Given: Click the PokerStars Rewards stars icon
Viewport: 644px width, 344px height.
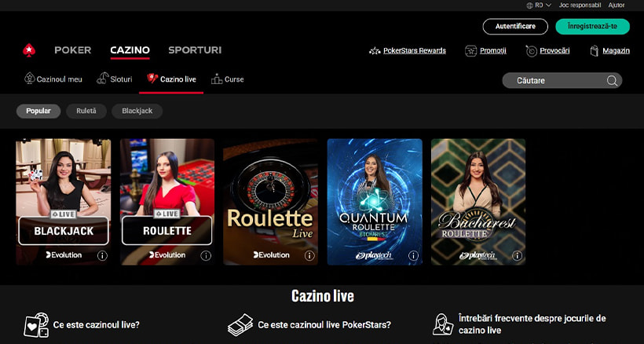Looking at the screenshot, I should [x=375, y=51].
